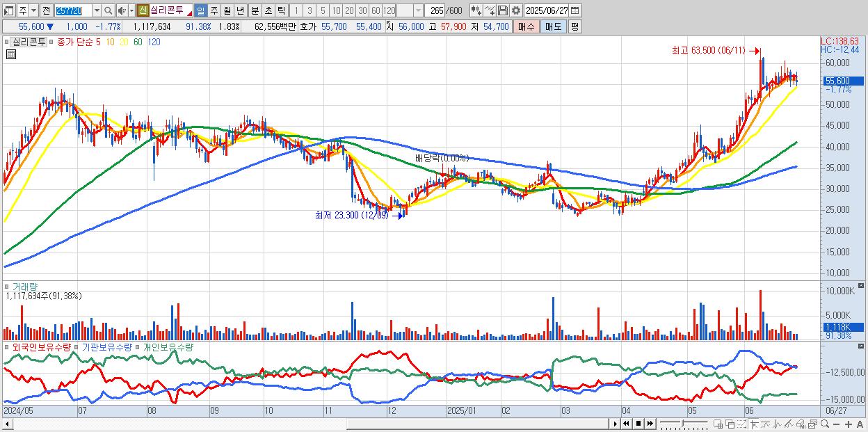Click the overlapping-charts icon in bottom toolbar

[812, 424]
